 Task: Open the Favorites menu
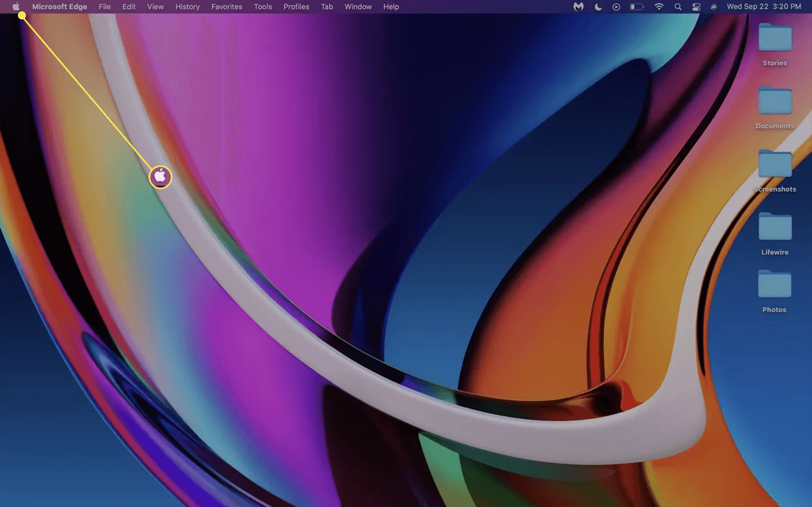click(x=227, y=6)
